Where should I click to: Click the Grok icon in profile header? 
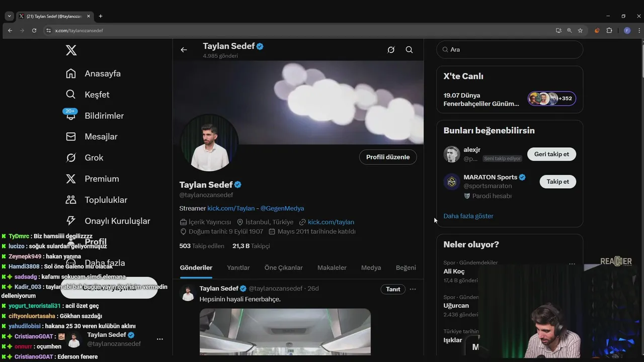click(391, 50)
